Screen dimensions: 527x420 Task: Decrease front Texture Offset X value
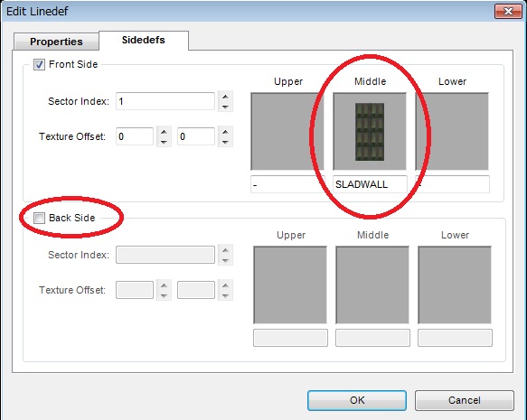pos(164,142)
